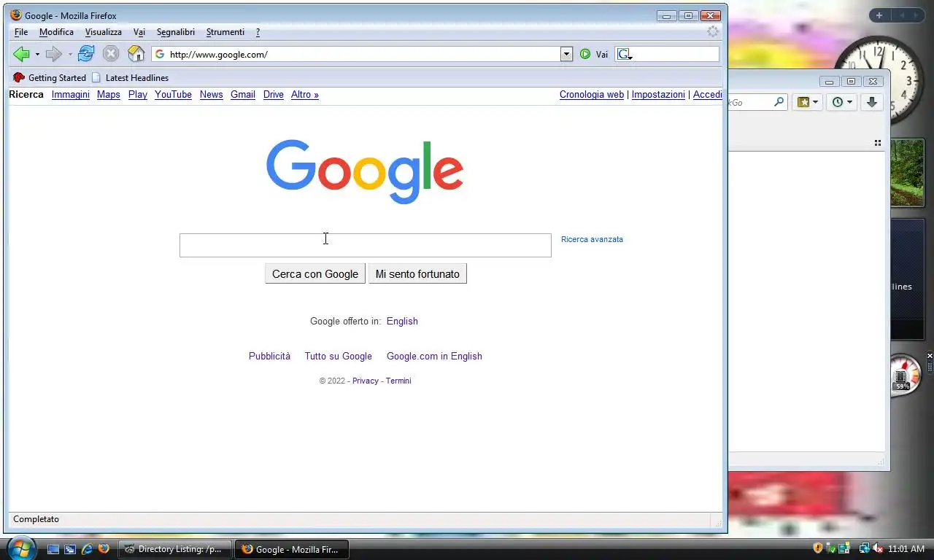Click the green Vai go icon
The image size is (934, 560).
click(x=585, y=54)
